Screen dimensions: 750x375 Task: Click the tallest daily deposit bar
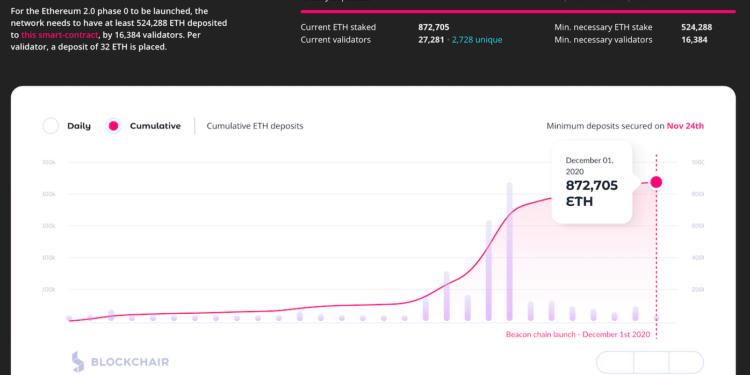point(509,252)
